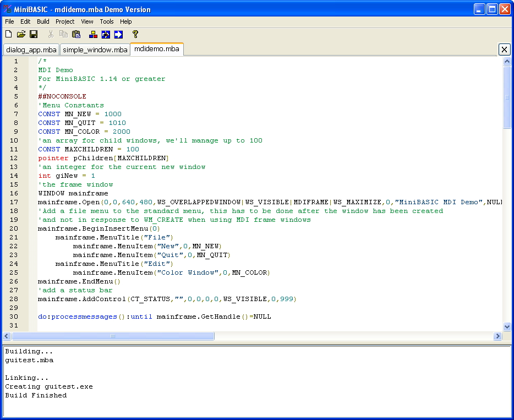
Task: Click MiniBASIC application icon in title bar
Action: pos(7,9)
